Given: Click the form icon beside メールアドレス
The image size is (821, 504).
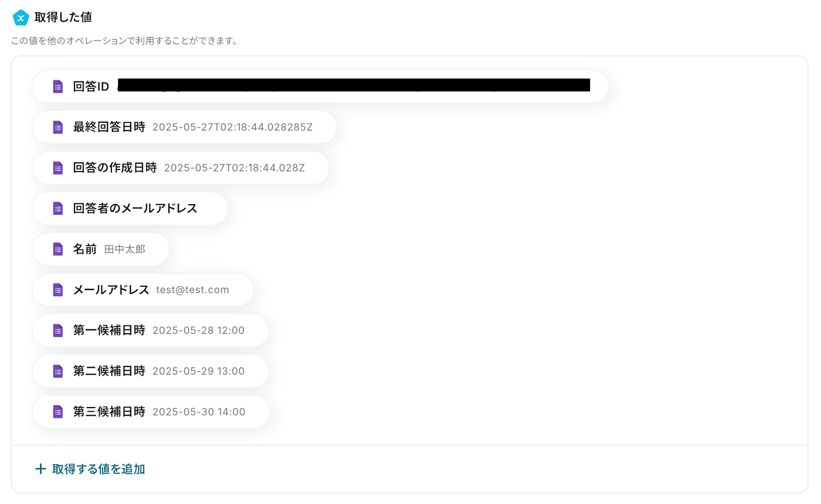Looking at the screenshot, I should [x=58, y=290].
